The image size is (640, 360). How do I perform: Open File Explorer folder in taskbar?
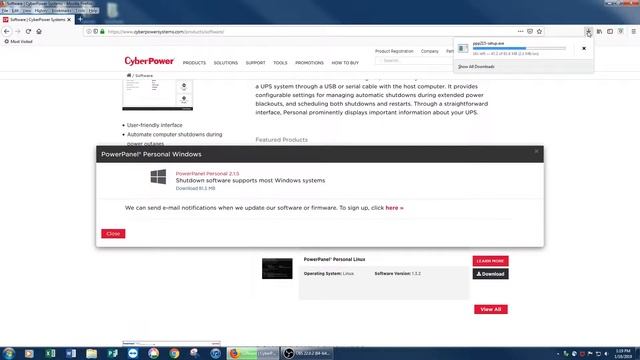91,353
